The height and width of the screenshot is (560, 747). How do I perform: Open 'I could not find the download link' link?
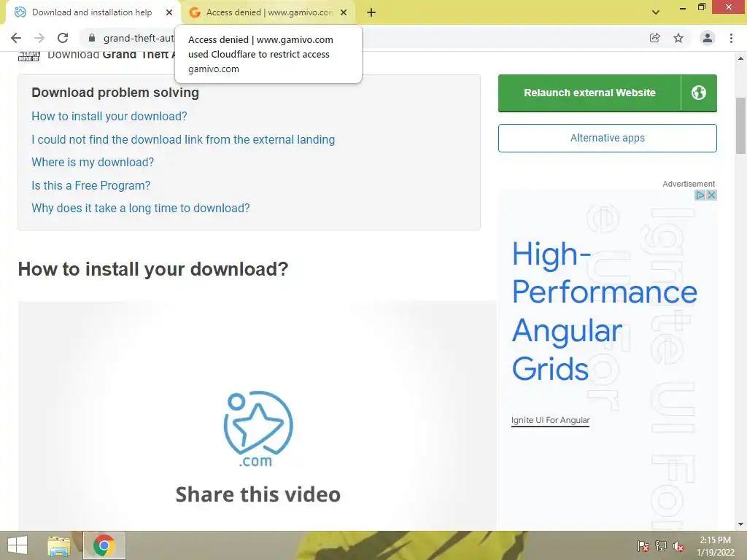pos(183,139)
